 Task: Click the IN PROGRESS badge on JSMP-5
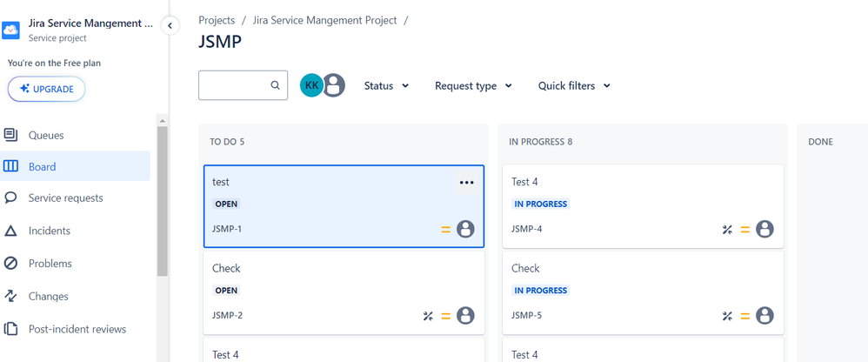coord(540,290)
